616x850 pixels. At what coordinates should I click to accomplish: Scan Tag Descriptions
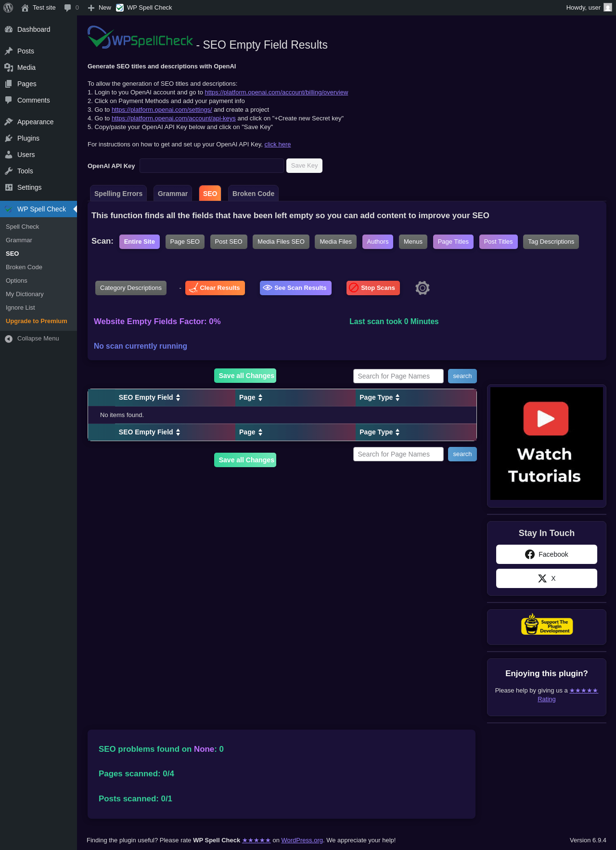(551, 242)
